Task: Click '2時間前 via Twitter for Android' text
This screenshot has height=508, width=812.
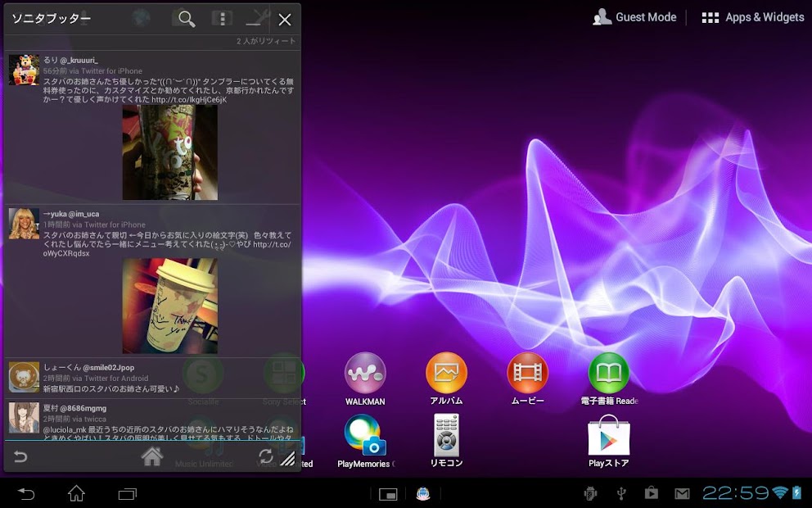Action: click(x=96, y=379)
